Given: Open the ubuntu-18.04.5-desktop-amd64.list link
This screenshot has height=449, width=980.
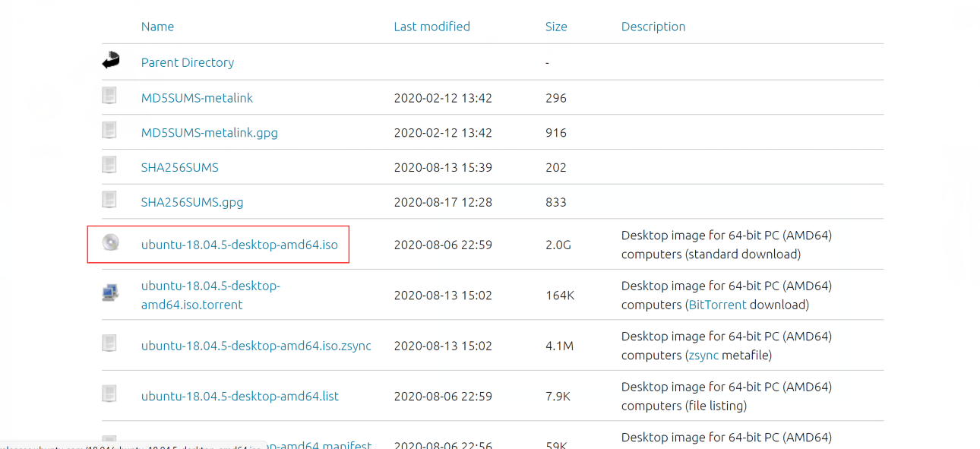Looking at the screenshot, I should pos(240,396).
